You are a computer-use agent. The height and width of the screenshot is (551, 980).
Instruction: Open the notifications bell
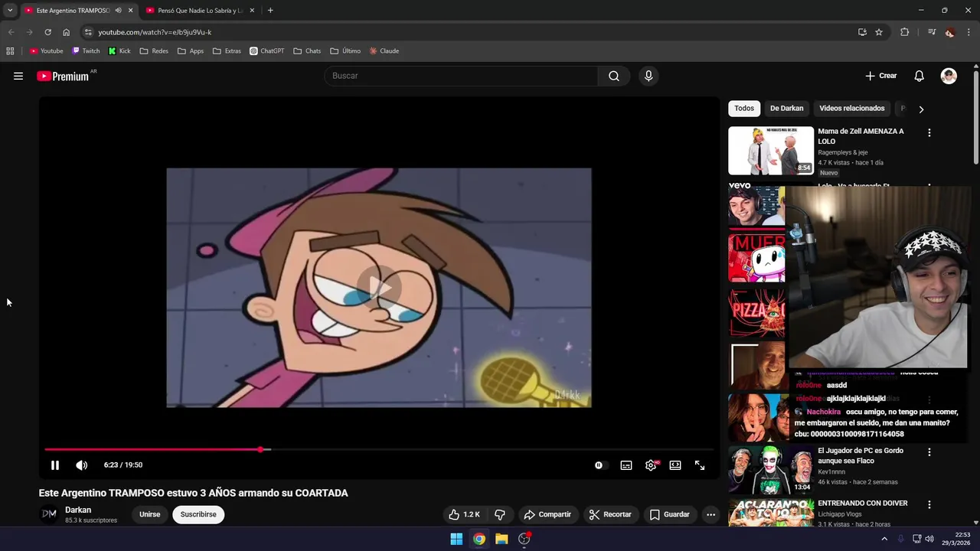click(920, 76)
